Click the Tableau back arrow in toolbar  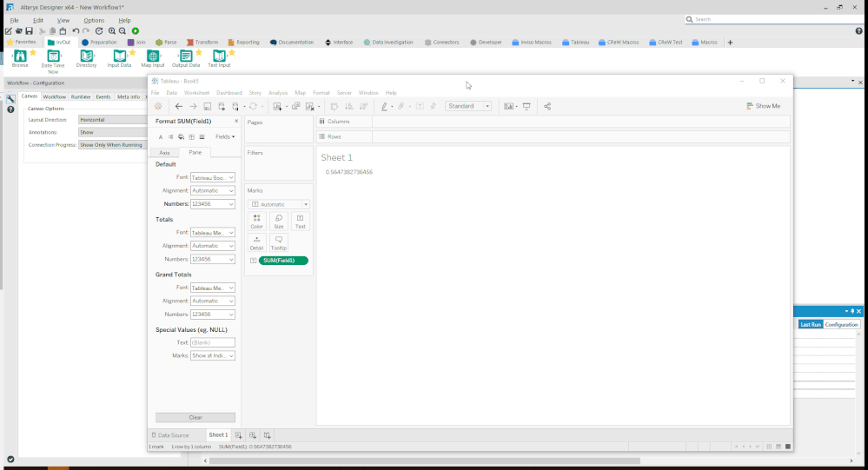tap(178, 106)
